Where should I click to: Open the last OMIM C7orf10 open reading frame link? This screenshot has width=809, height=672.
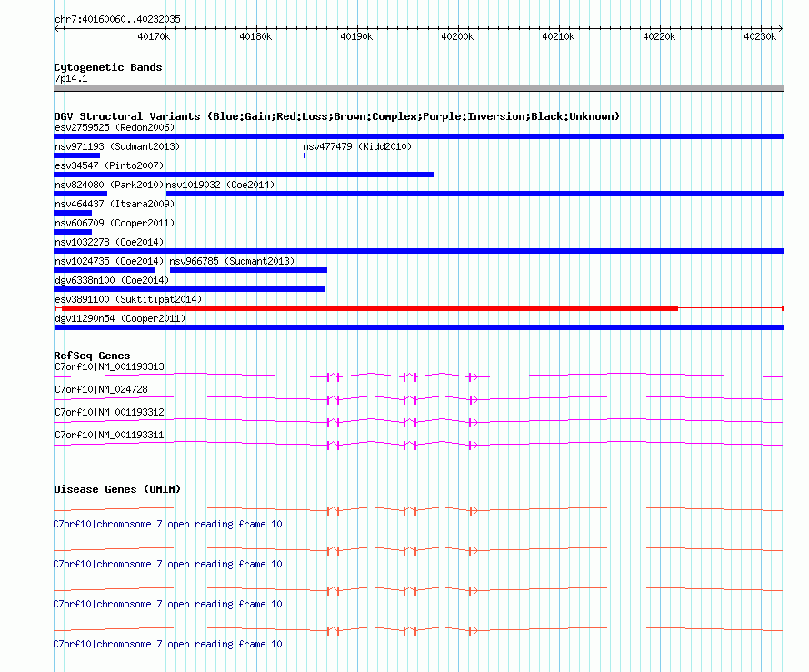[167, 645]
